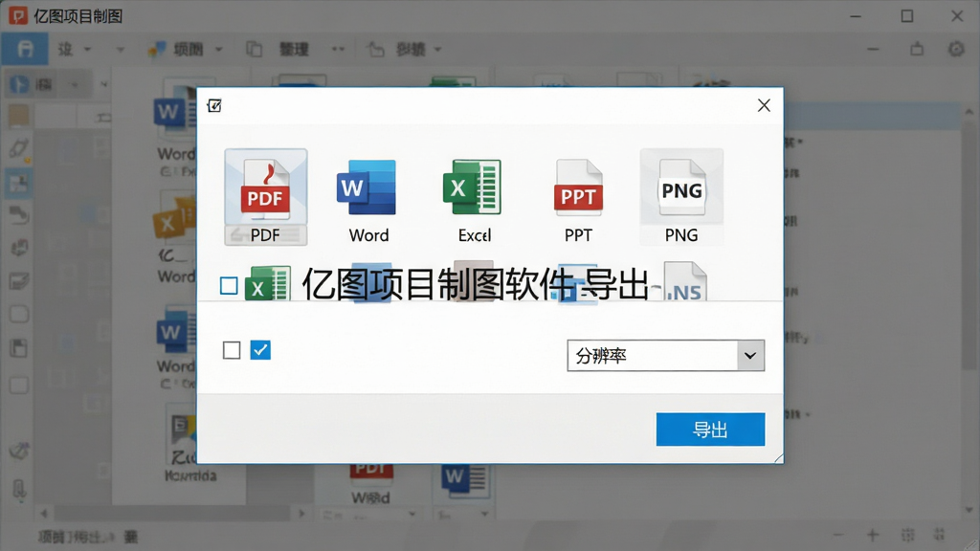Expand the dropdown arrow right of the pointing-hand item
Image resolution: width=980 pixels, height=551 pixels.
pos(437,49)
